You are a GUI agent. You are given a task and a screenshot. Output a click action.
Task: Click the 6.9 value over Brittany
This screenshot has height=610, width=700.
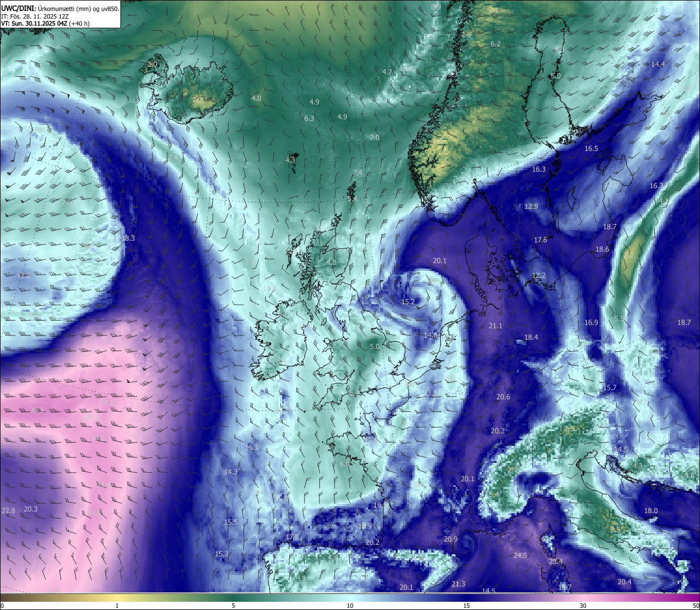[344, 464]
